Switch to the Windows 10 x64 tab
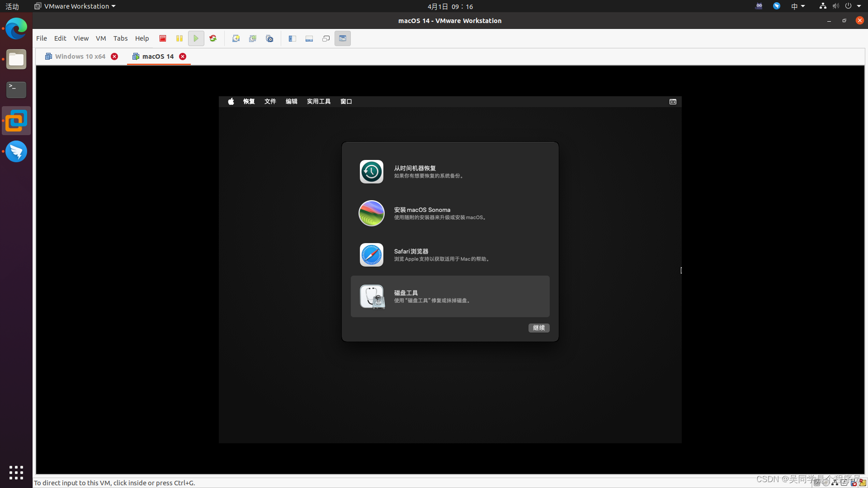This screenshot has height=488, width=868. 80,56
